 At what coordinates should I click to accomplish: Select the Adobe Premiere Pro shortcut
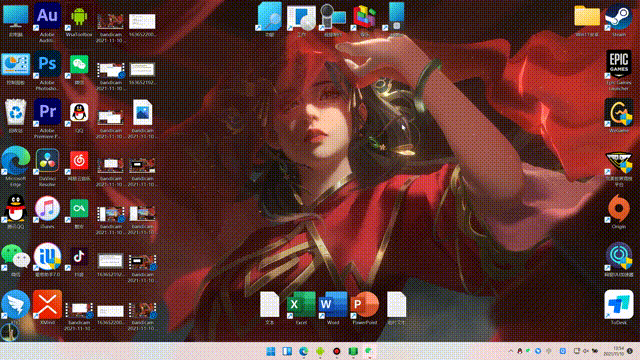click(x=47, y=112)
